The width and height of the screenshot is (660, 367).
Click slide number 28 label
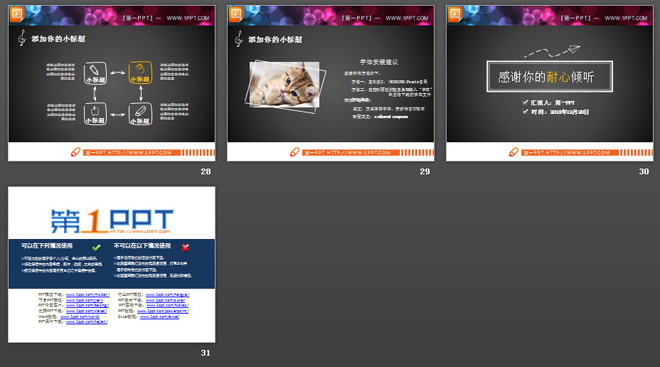click(205, 171)
